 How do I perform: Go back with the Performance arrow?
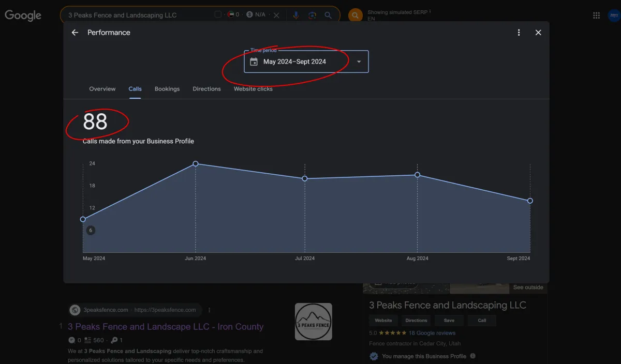point(75,33)
